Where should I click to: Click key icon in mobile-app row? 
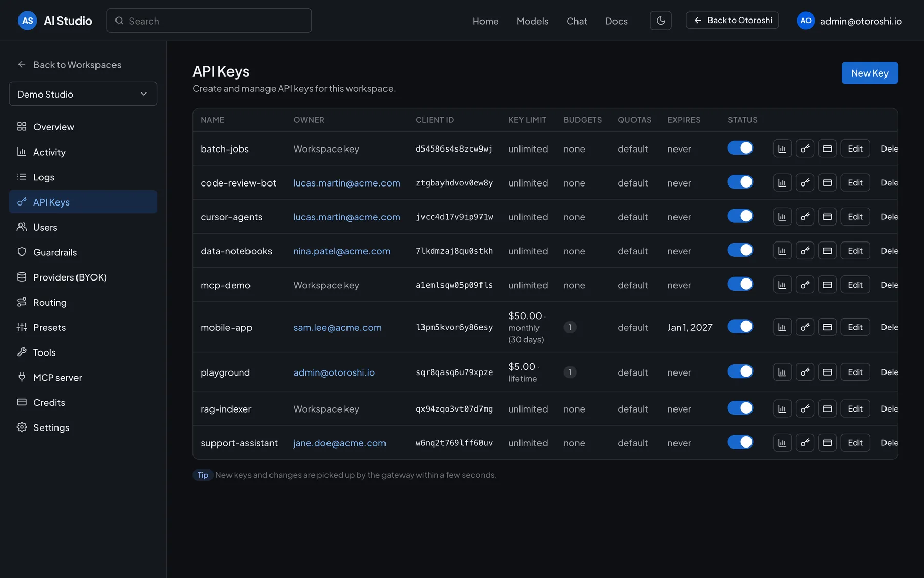point(805,327)
